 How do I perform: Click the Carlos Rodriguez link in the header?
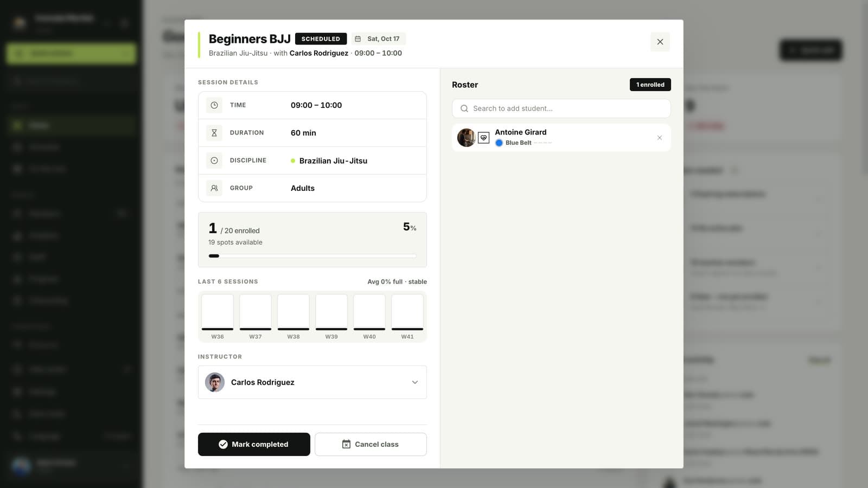click(x=319, y=53)
